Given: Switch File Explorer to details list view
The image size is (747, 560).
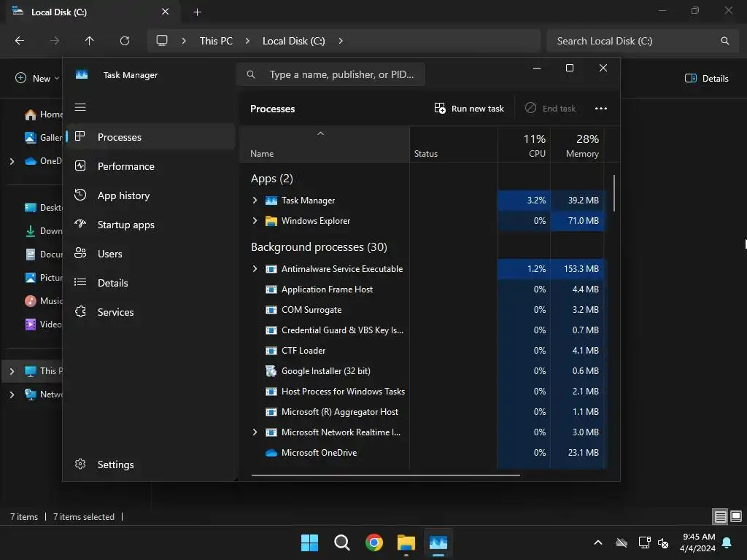Looking at the screenshot, I should click(x=720, y=516).
